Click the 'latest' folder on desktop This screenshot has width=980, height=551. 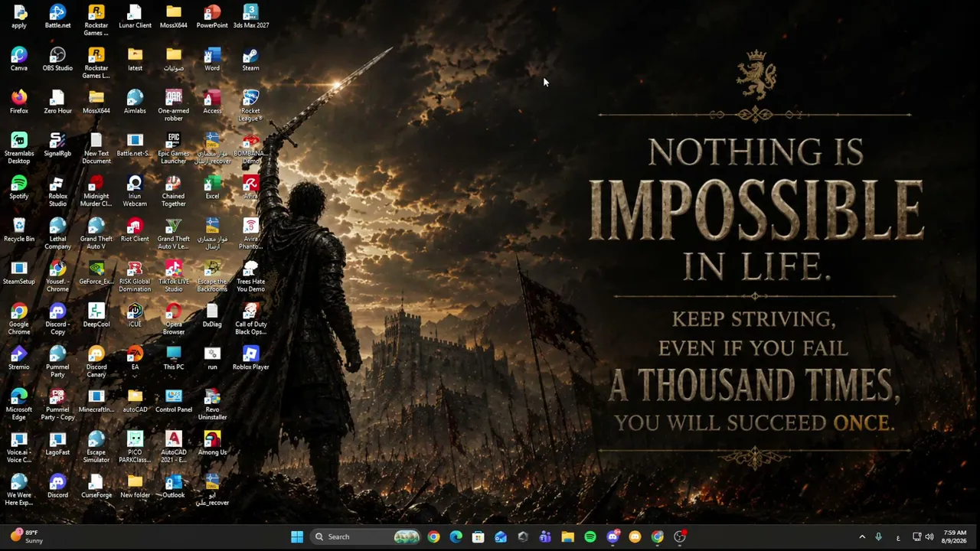pos(135,60)
